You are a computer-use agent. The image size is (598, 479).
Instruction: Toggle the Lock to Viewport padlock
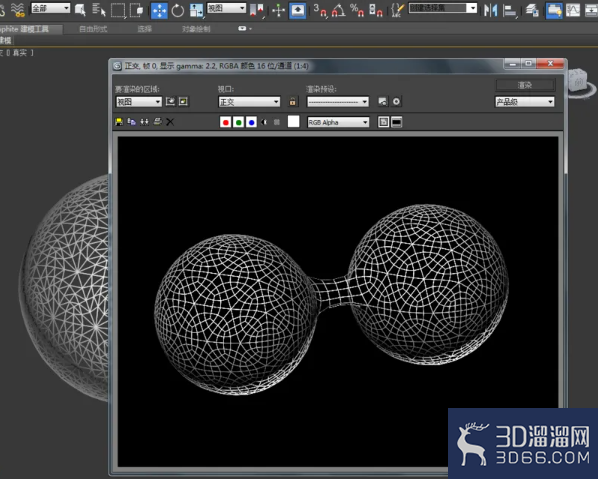point(293,101)
